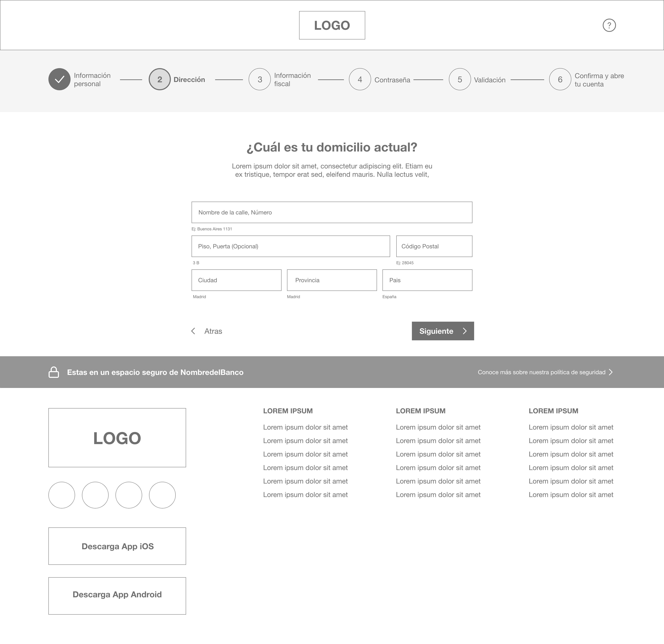
Task: Click the second footer social circle
Action: 95,495
